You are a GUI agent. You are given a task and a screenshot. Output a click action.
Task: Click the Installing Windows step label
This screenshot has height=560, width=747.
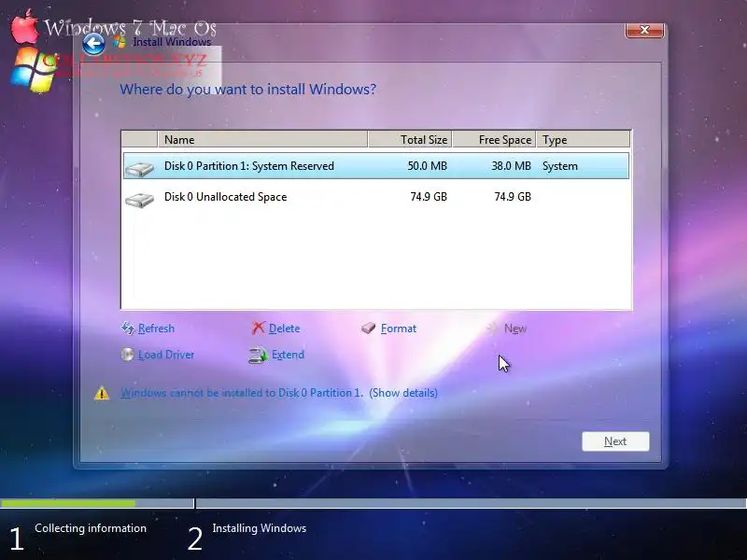[260, 528]
